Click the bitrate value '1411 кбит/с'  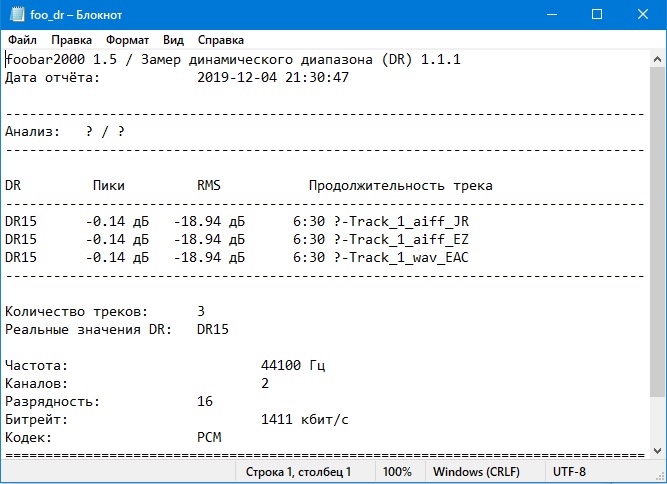click(x=305, y=419)
